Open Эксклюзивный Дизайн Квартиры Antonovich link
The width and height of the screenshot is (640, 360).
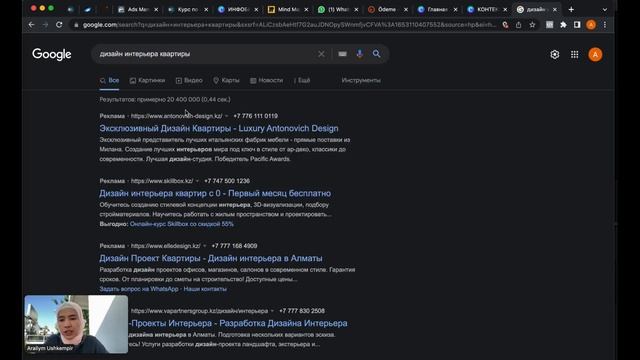point(219,128)
